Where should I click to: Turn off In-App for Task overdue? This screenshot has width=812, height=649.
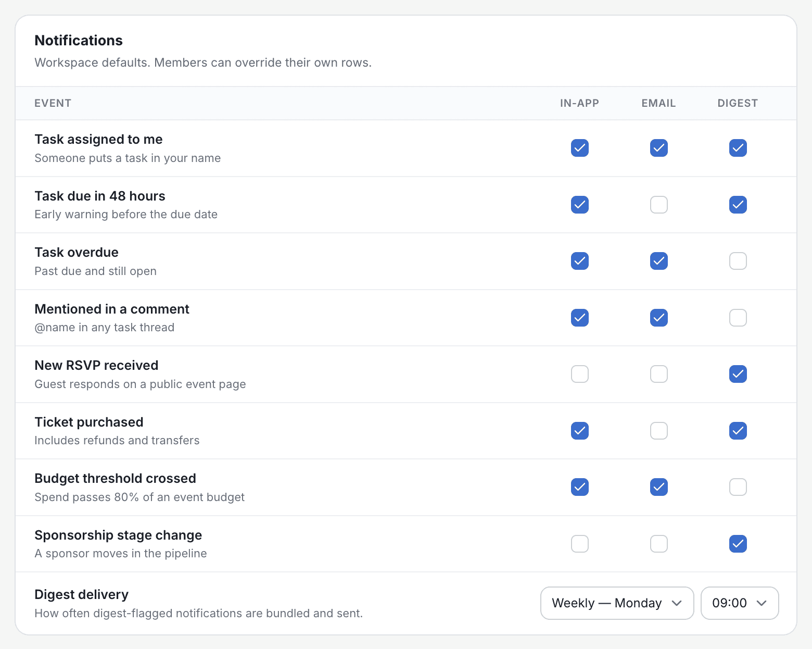click(x=580, y=261)
